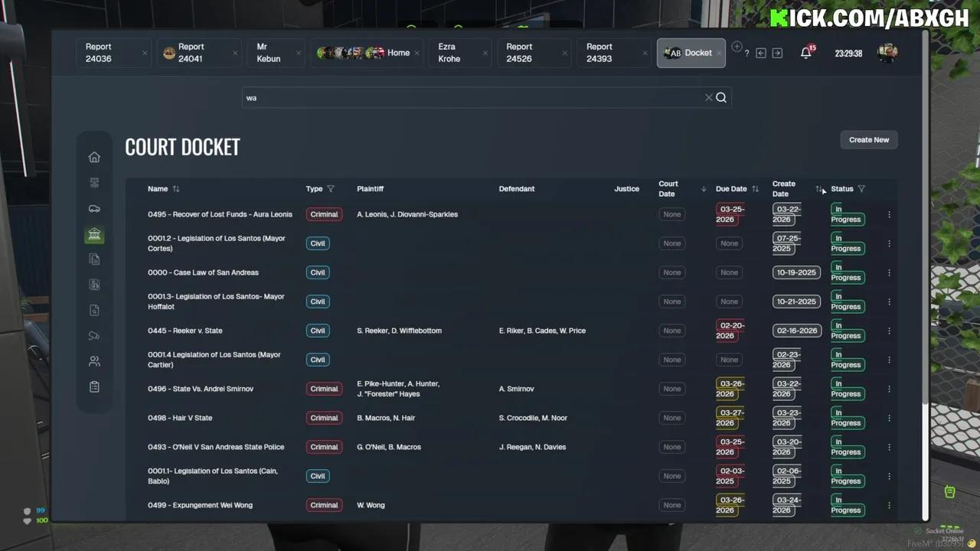
Task: Open the Status column filter
Action: click(x=861, y=189)
